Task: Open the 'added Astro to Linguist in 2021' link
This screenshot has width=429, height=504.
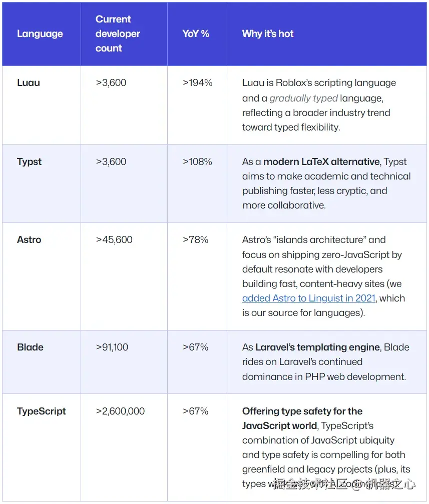Action: pos(308,298)
